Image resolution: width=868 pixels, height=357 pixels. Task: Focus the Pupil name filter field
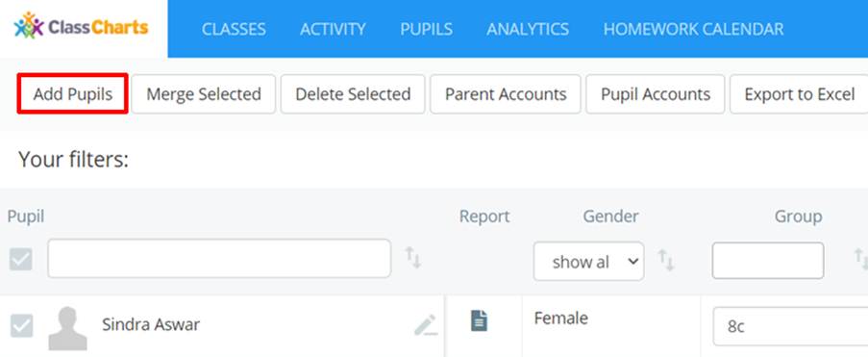[x=219, y=258]
